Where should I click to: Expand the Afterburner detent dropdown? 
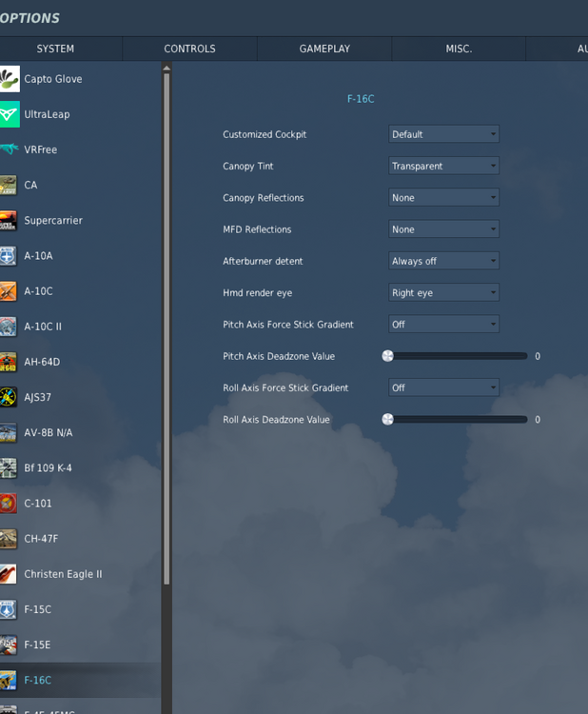443,261
